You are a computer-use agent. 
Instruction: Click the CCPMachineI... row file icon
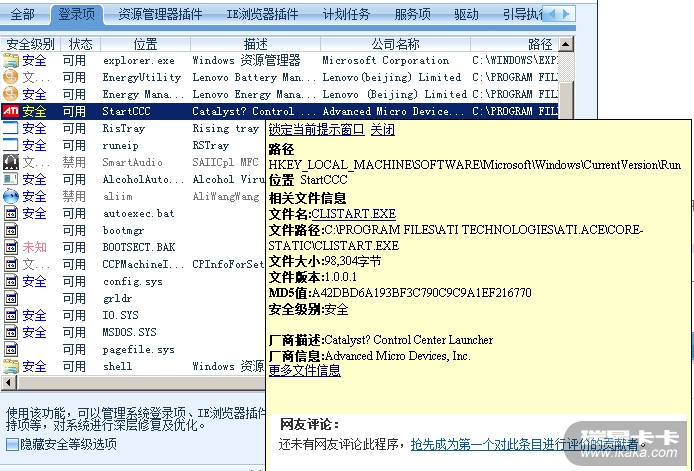click(11, 264)
